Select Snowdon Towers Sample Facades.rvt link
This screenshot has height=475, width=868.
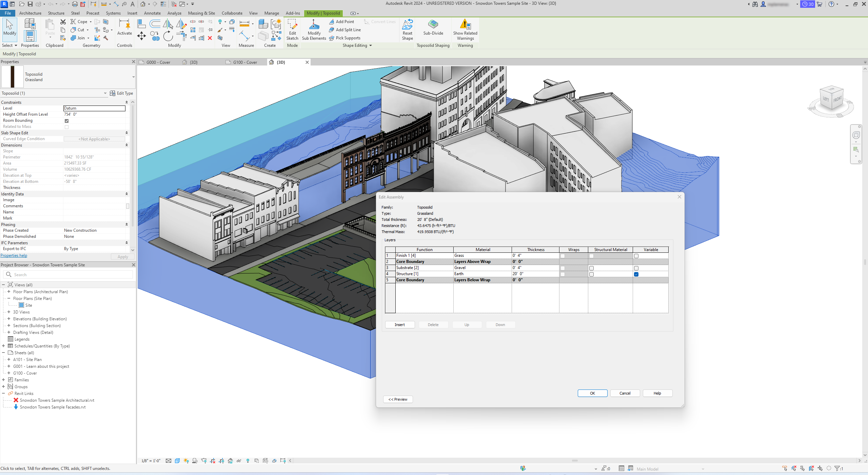pyautogui.click(x=53, y=407)
